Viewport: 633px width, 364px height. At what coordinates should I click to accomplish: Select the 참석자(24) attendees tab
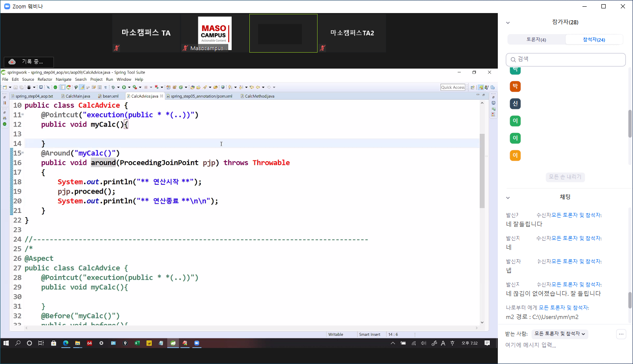tap(594, 40)
